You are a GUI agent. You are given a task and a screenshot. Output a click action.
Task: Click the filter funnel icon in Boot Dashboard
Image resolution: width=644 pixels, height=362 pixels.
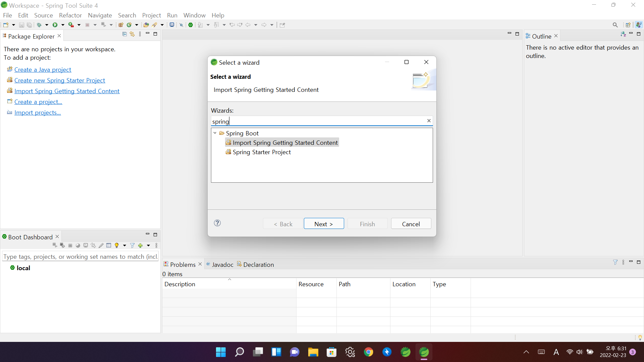[x=132, y=245]
